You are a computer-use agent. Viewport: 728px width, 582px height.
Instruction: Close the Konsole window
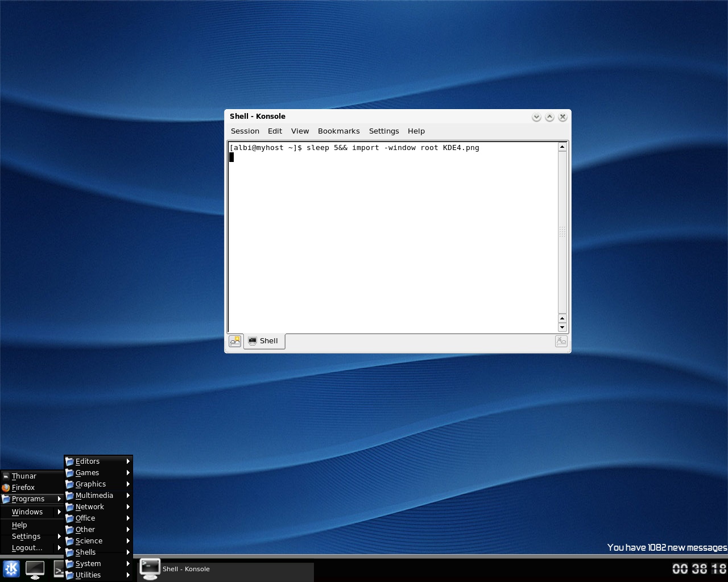pos(562,117)
